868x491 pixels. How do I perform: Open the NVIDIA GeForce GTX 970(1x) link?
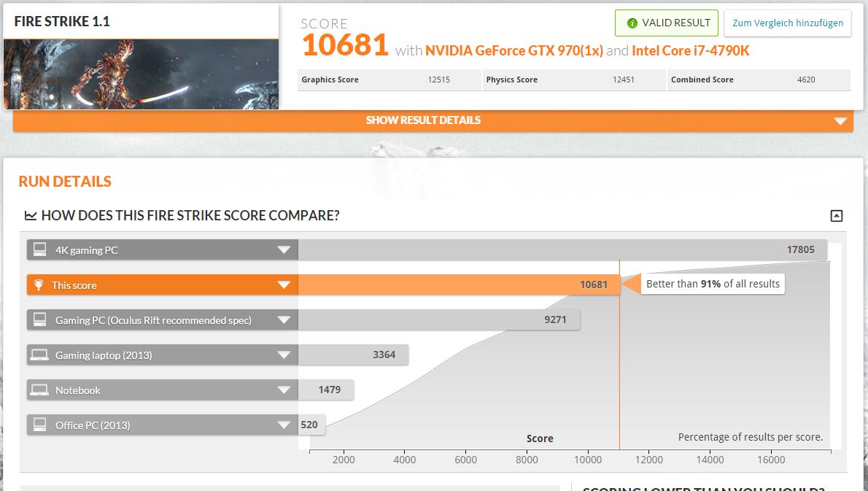tap(514, 51)
